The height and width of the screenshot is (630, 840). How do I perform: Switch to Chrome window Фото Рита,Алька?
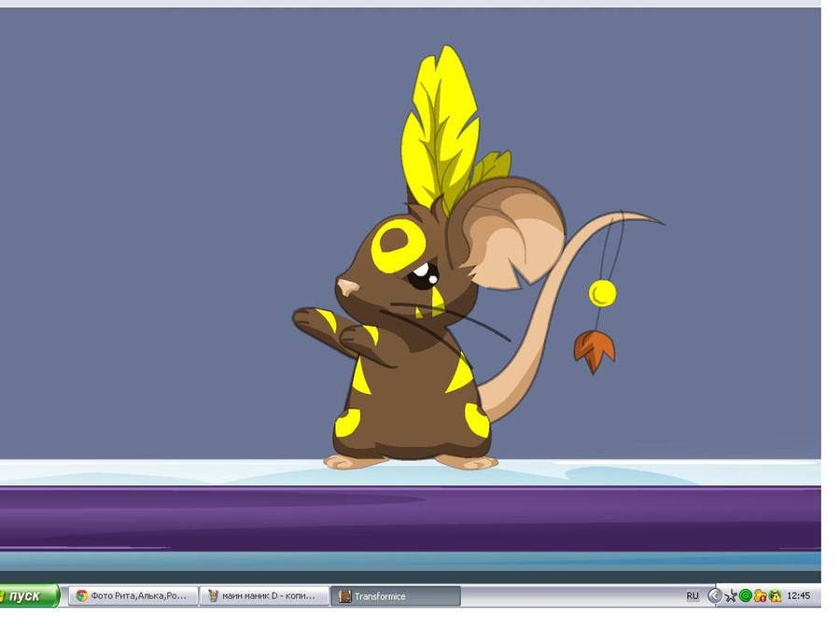click(133, 595)
